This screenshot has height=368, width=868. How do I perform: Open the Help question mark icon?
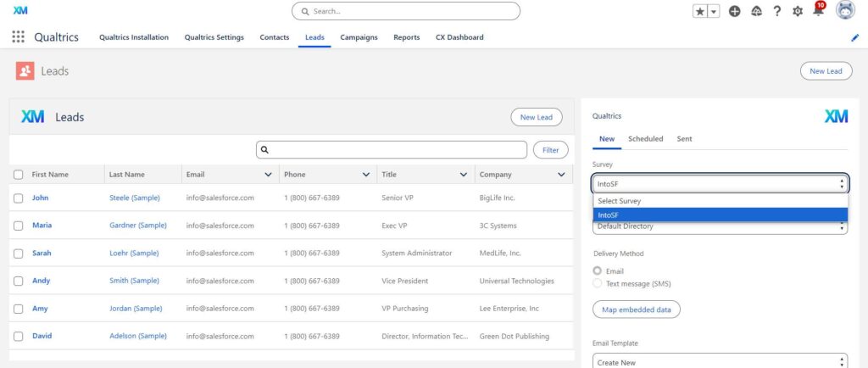point(776,11)
